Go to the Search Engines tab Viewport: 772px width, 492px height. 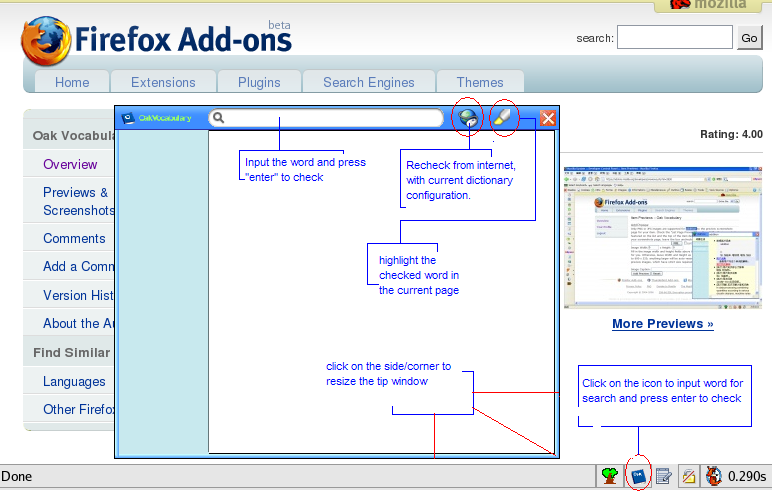[369, 82]
